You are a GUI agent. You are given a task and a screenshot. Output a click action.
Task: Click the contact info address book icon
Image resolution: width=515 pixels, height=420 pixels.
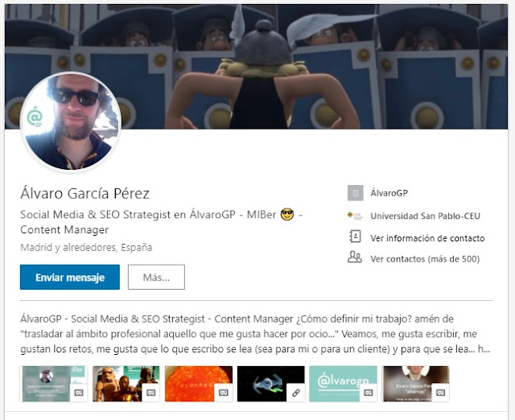point(355,237)
